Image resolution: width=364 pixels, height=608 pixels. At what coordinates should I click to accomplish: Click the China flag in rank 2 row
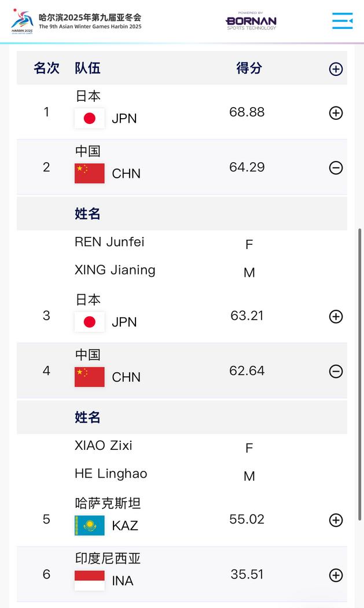click(x=90, y=173)
